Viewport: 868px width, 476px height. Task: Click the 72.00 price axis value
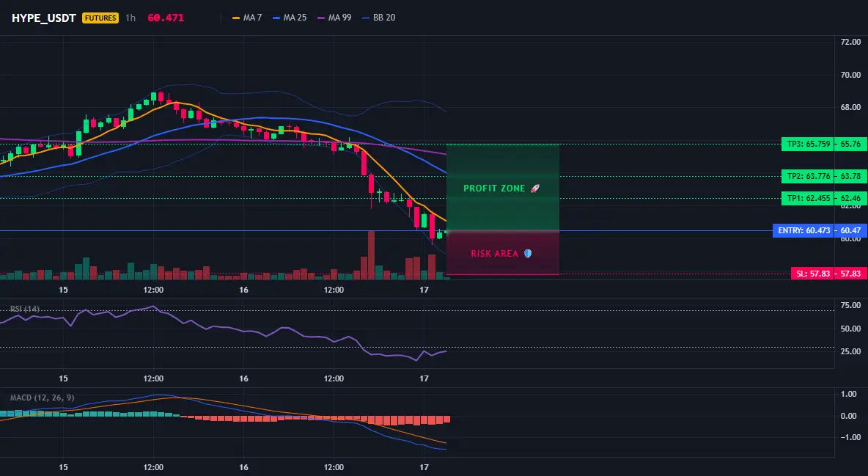(x=851, y=42)
